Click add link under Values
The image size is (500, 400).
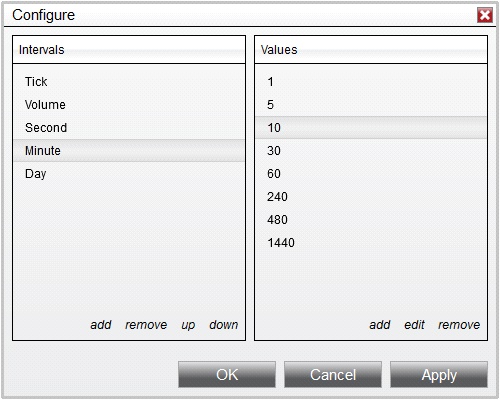pyautogui.click(x=380, y=325)
